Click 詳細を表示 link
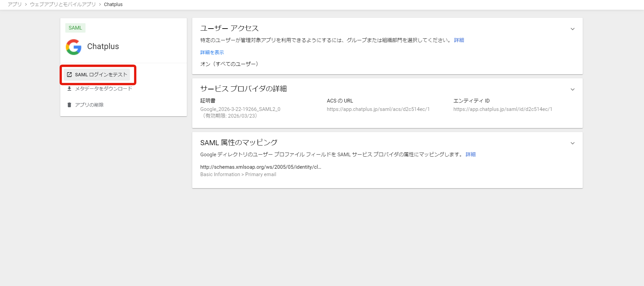Image resolution: width=644 pixels, height=286 pixels. [212, 52]
